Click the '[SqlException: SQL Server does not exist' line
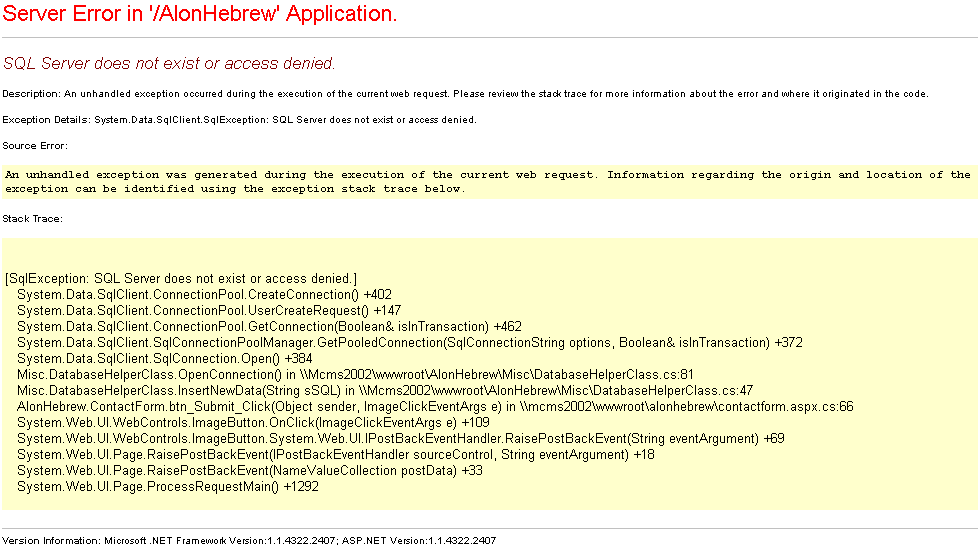The width and height of the screenshot is (978, 556). pyautogui.click(x=181, y=278)
